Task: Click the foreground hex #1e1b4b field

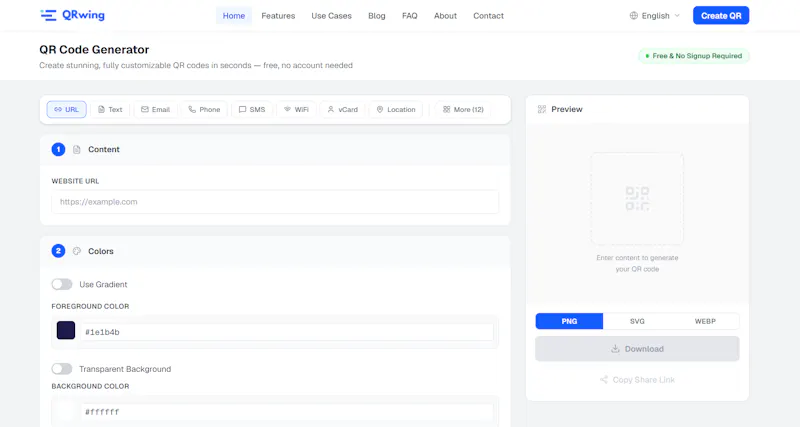Action: point(287,332)
